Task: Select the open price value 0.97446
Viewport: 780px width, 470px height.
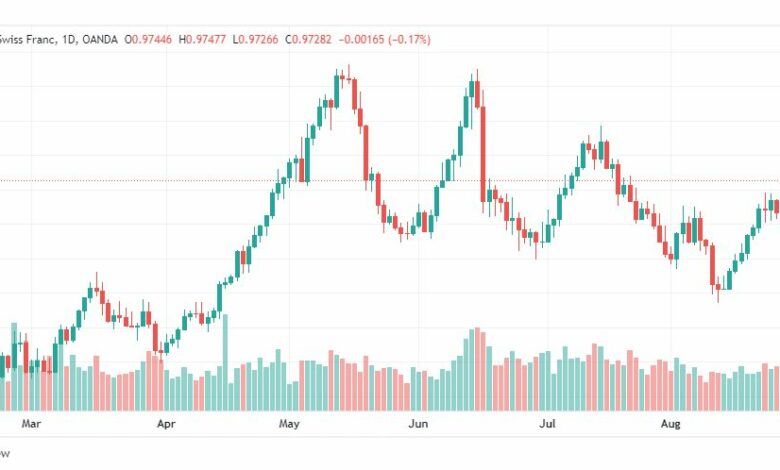Action: [151, 39]
